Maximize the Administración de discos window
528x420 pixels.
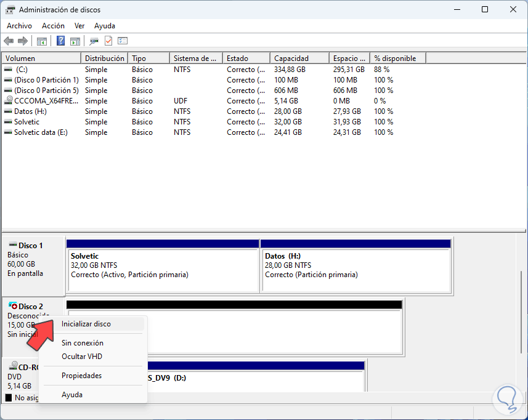coord(485,9)
